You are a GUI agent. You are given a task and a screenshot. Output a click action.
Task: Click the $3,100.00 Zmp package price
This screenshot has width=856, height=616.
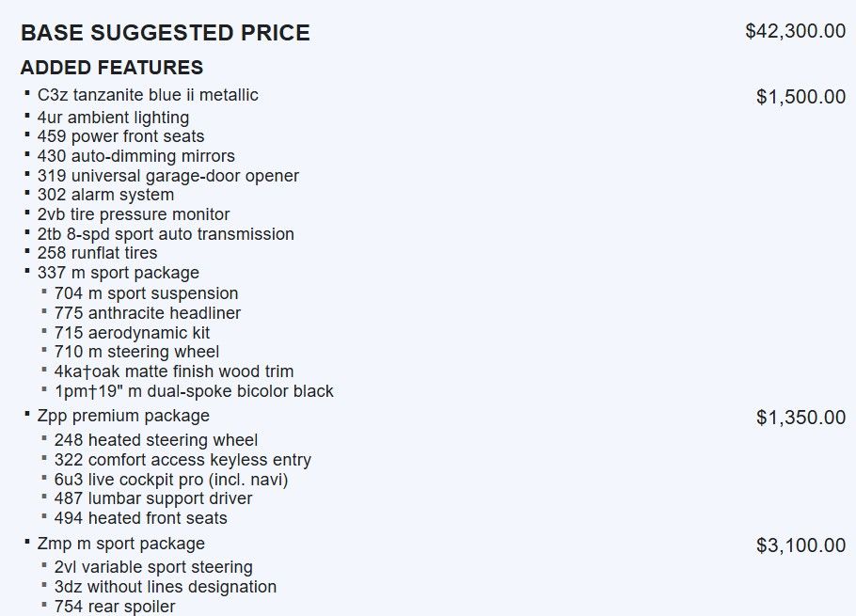click(x=801, y=545)
